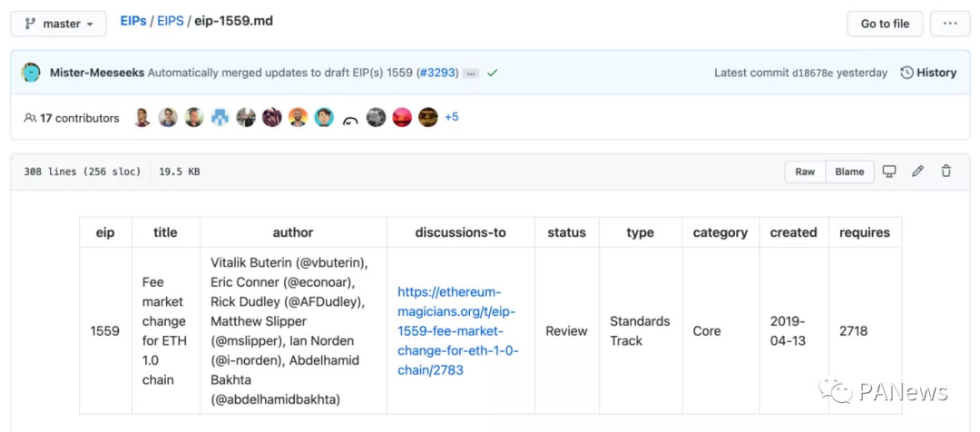Screen dimensions: 980x432
Task: Open commit History clock icon
Action: click(906, 73)
